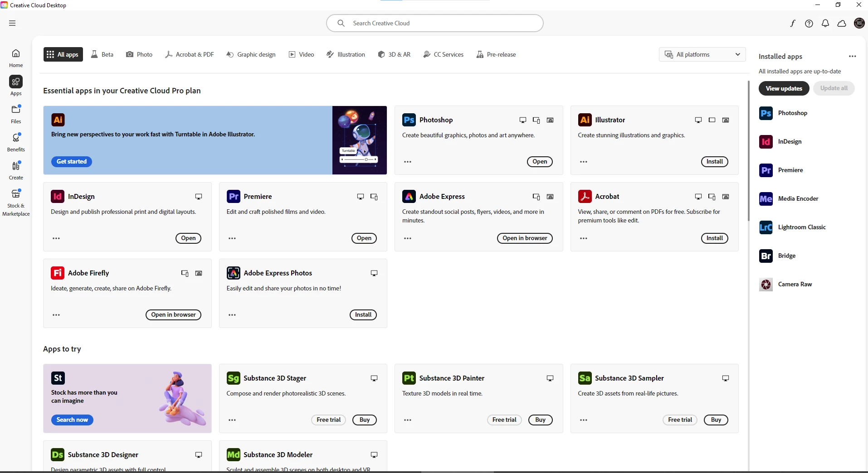Select the All apps tab
This screenshot has width=868, height=473.
point(63,54)
